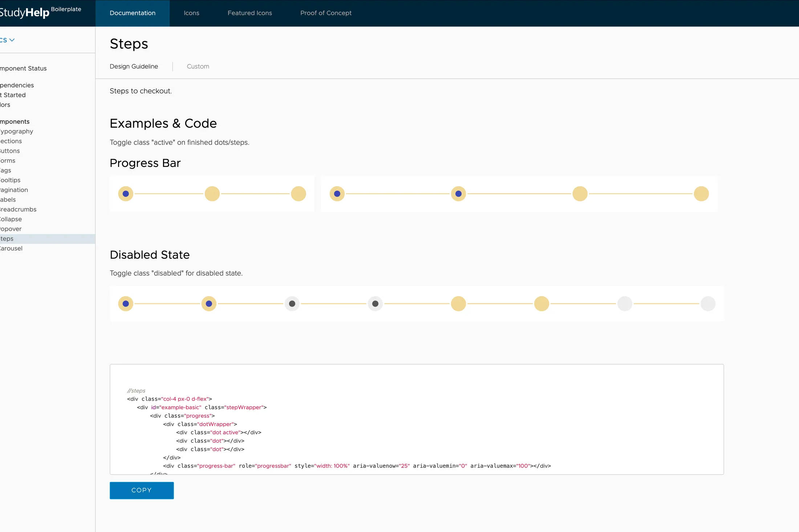The width and height of the screenshot is (799, 532).
Task: Go to Proof of Concept tab
Action: tap(326, 13)
